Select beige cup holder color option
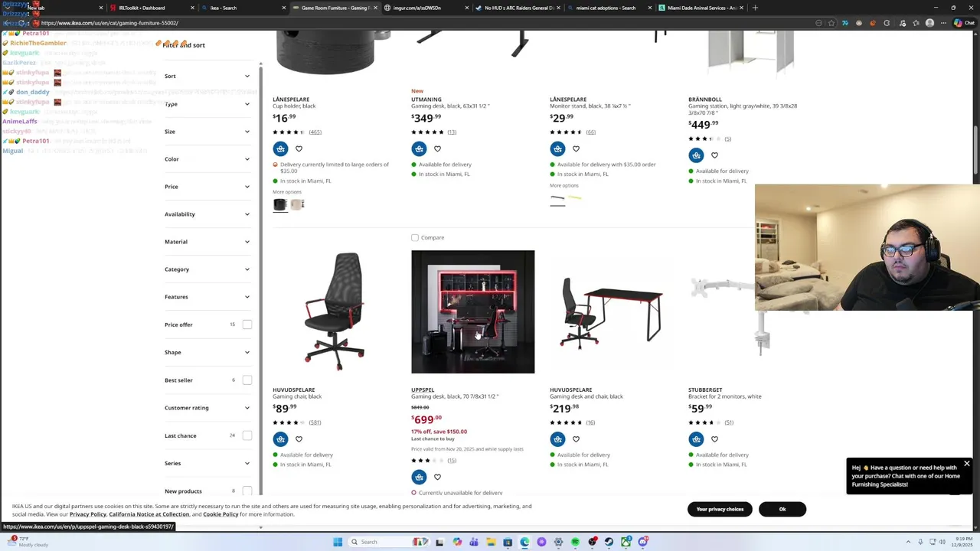 click(298, 204)
